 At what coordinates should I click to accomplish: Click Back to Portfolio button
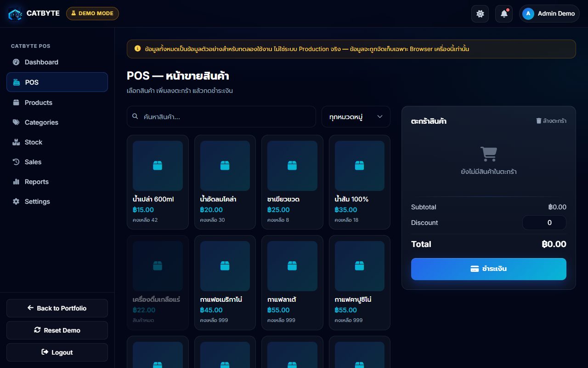pyautogui.click(x=57, y=308)
